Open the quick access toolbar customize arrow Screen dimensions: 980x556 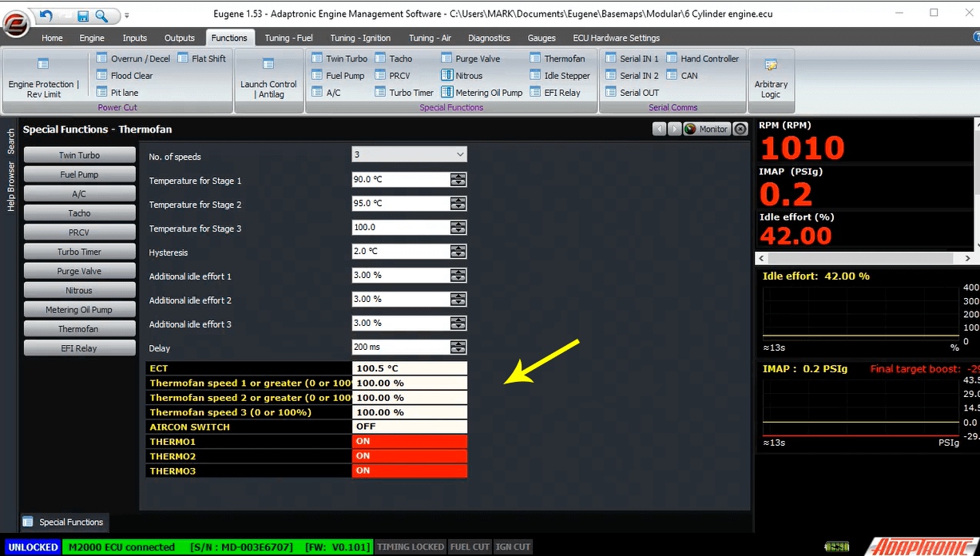(x=126, y=15)
